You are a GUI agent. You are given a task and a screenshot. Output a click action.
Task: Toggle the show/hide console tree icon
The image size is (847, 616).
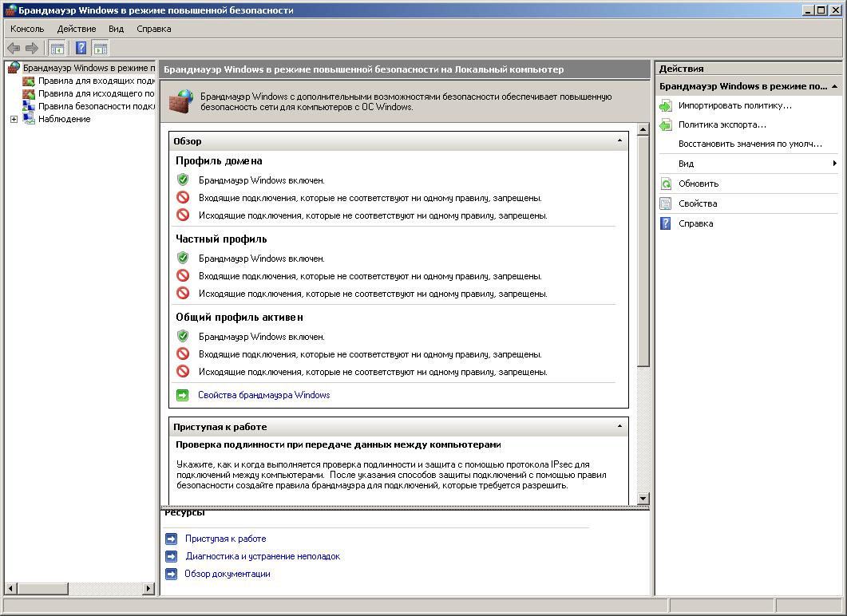[x=57, y=48]
